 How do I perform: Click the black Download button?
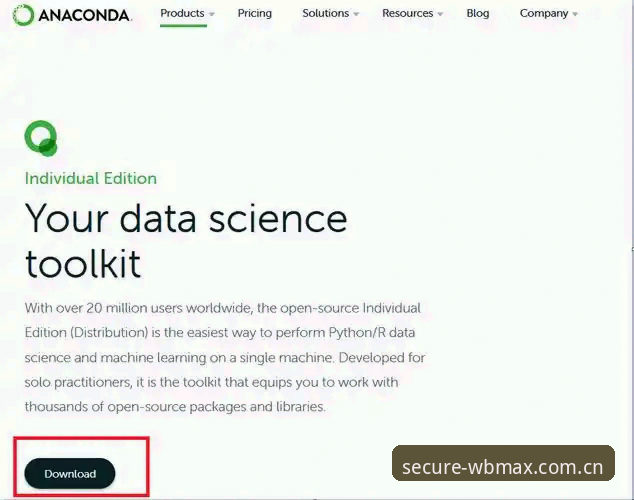coord(70,473)
